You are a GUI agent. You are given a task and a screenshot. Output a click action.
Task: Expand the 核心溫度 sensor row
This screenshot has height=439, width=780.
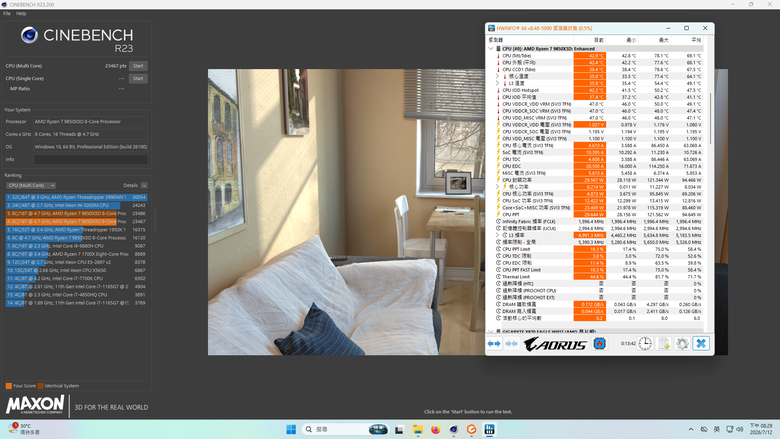click(497, 77)
